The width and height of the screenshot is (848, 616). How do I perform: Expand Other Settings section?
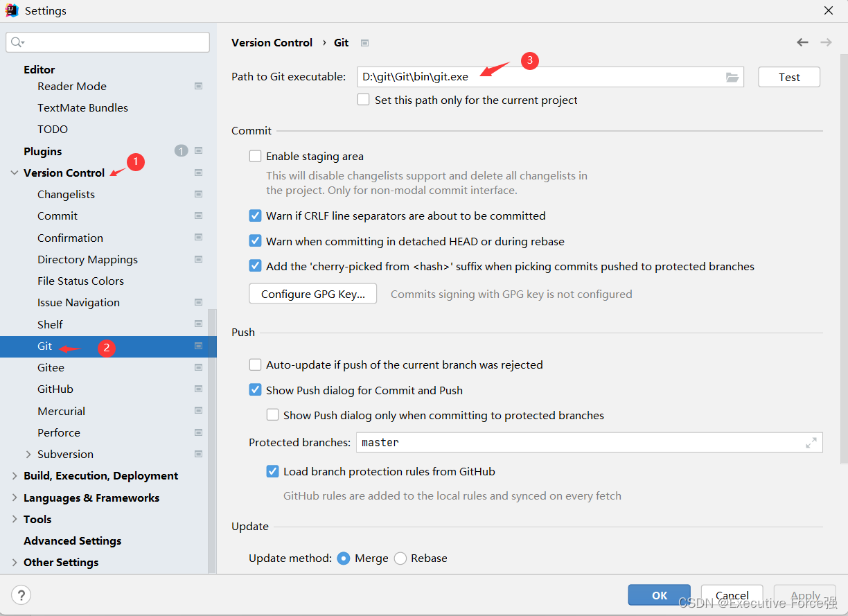point(15,563)
